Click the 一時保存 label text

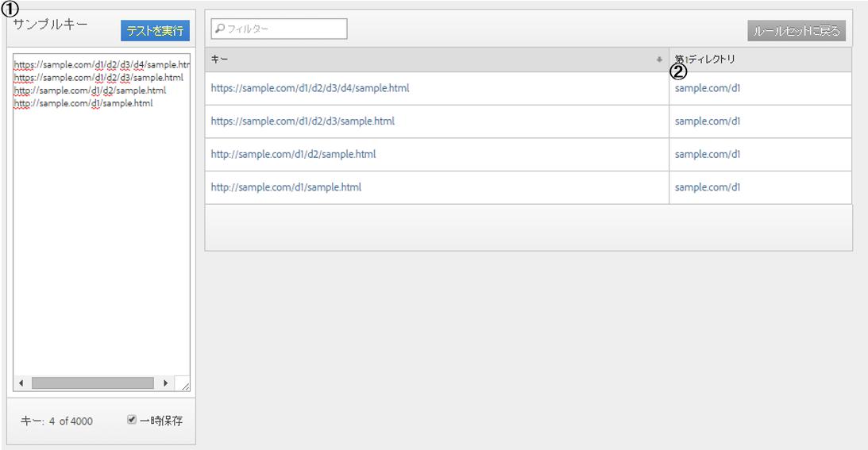[161, 421]
